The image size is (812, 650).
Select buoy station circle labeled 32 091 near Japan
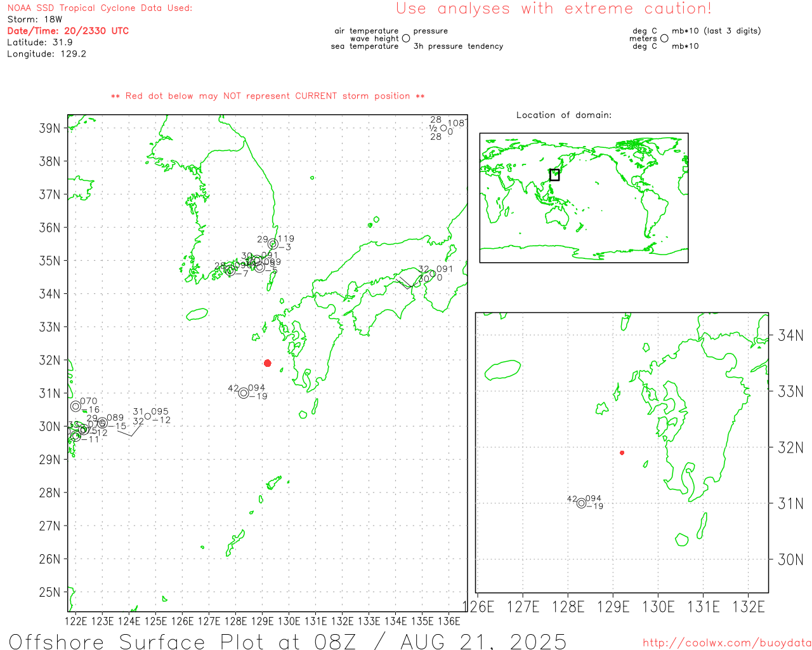433,274
